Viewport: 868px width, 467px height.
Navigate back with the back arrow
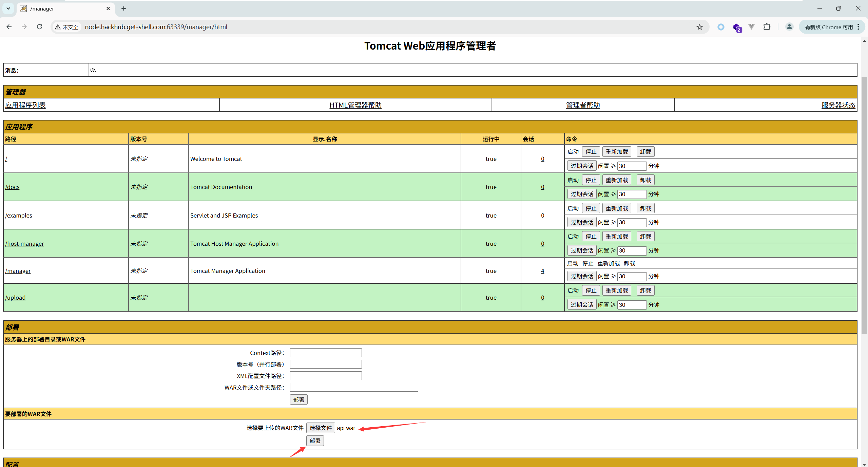pos(9,27)
